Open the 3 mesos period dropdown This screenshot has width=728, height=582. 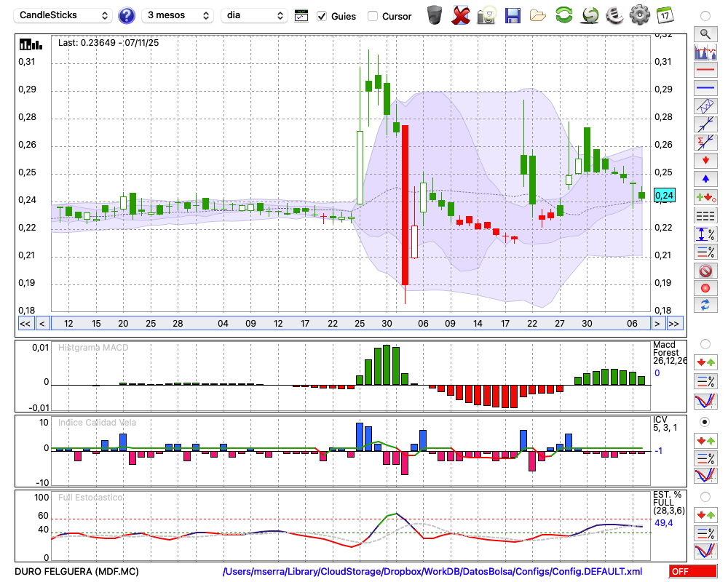pyautogui.click(x=177, y=15)
